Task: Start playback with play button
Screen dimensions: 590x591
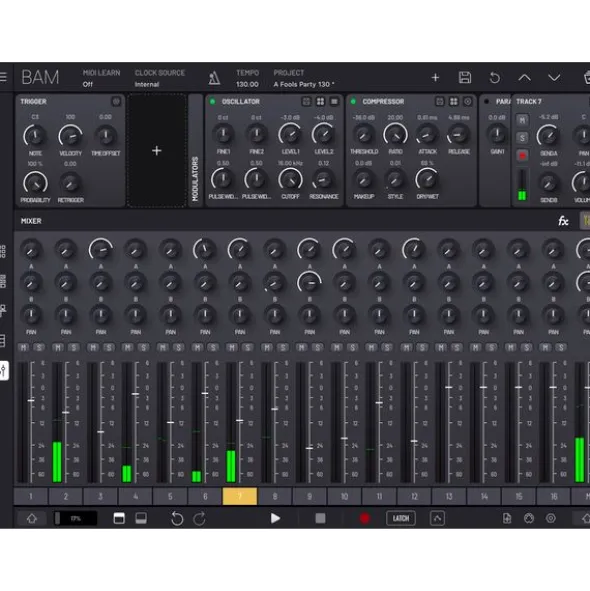Action: point(275,519)
